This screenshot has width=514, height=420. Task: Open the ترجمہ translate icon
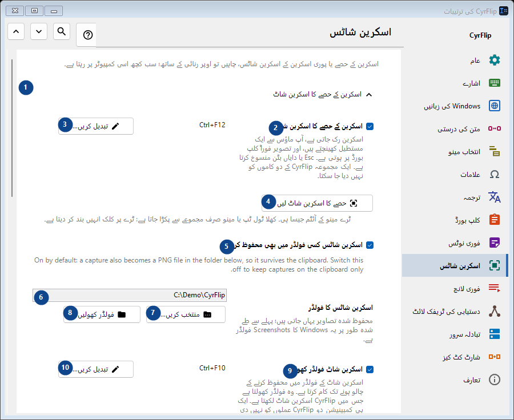pos(495,197)
